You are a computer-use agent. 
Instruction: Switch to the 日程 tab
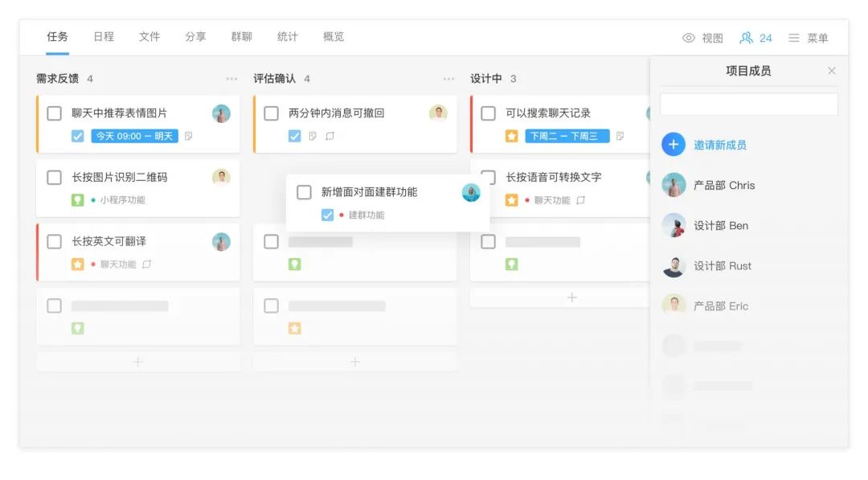pos(104,37)
